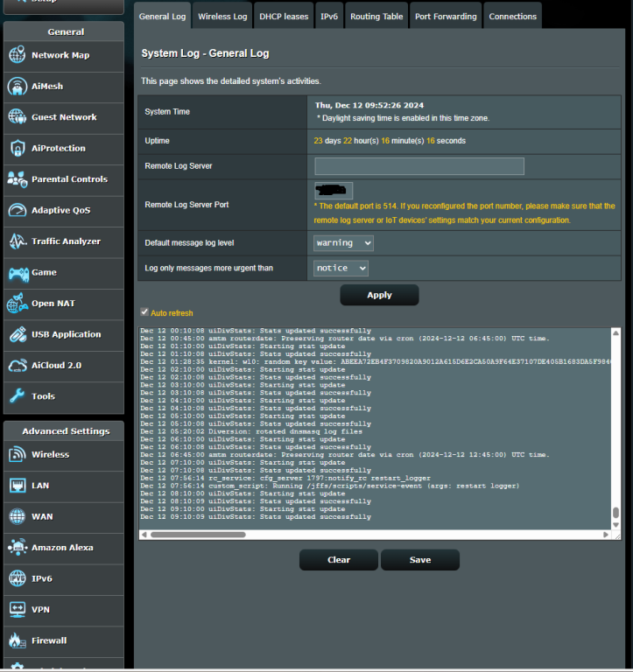633x672 pixels.
Task: Switch to the Routing Table tab
Action: 376,17
